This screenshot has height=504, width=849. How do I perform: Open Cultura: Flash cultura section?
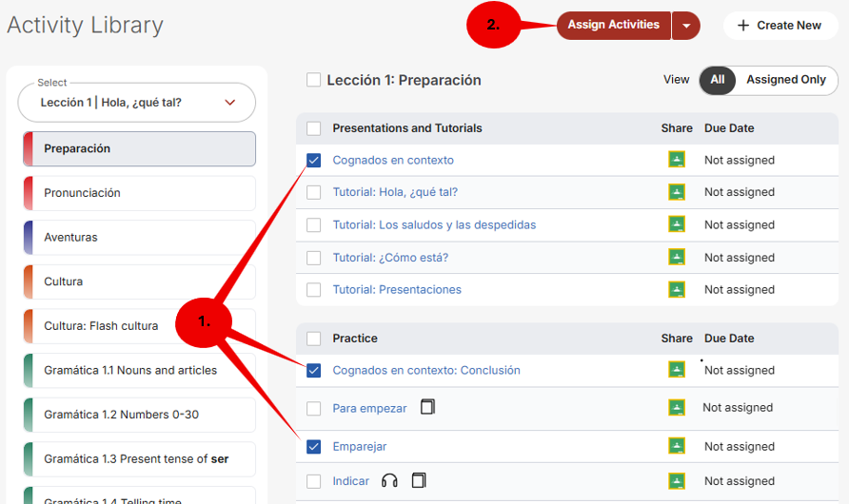tap(140, 326)
